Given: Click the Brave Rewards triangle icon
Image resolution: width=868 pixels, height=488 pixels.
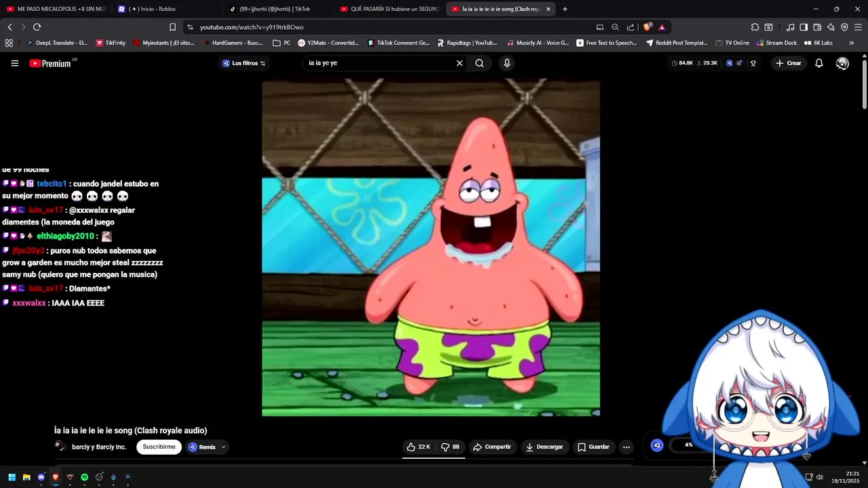Looking at the screenshot, I should coord(662,27).
